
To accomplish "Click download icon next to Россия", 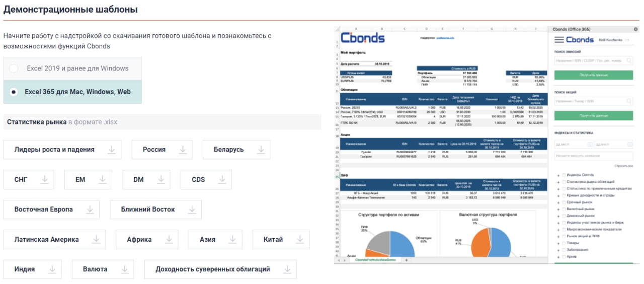I will (183, 150).
